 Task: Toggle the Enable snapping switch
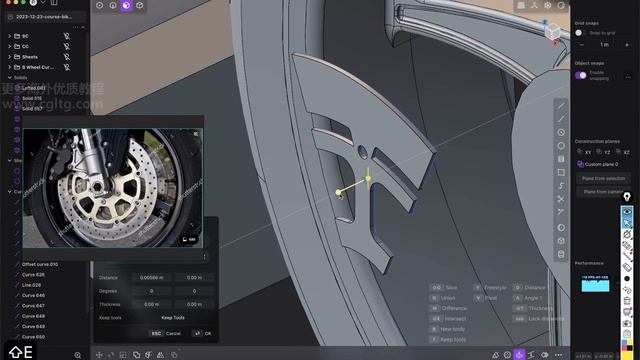(580, 75)
